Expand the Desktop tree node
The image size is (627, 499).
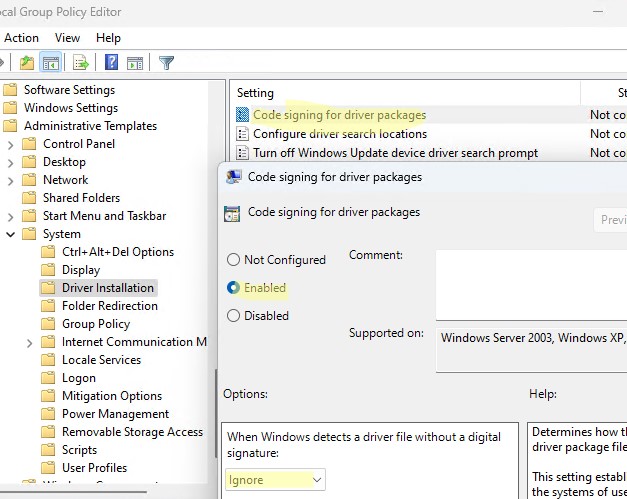pos(11,162)
